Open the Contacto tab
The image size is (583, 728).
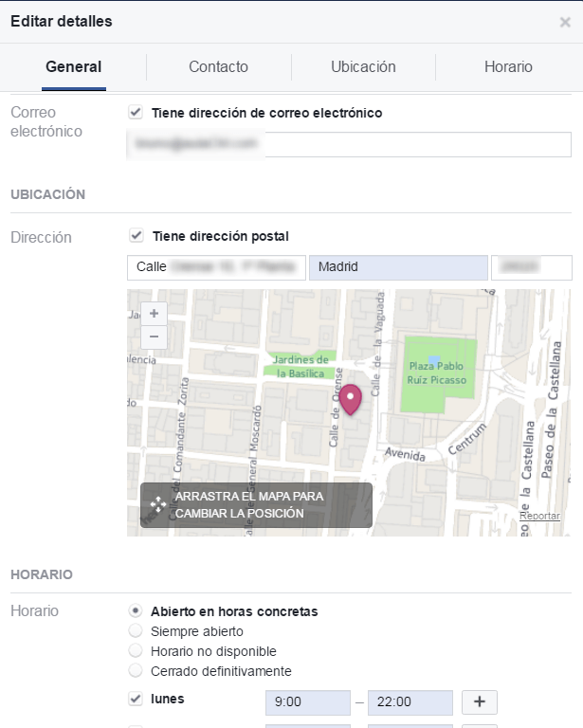click(x=218, y=67)
